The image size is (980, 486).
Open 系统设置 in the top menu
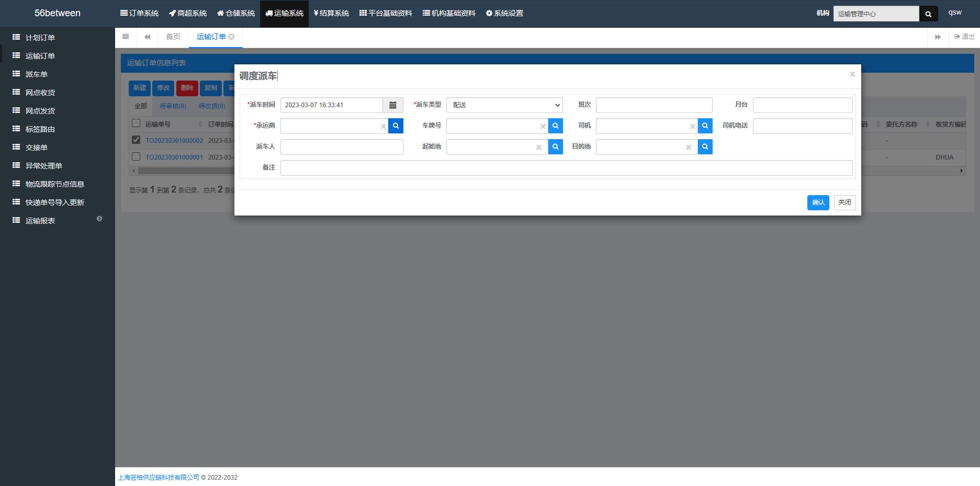tap(504, 14)
